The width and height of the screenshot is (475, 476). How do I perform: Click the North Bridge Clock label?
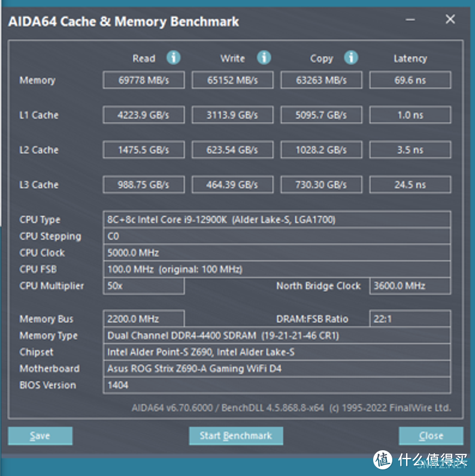click(x=319, y=286)
